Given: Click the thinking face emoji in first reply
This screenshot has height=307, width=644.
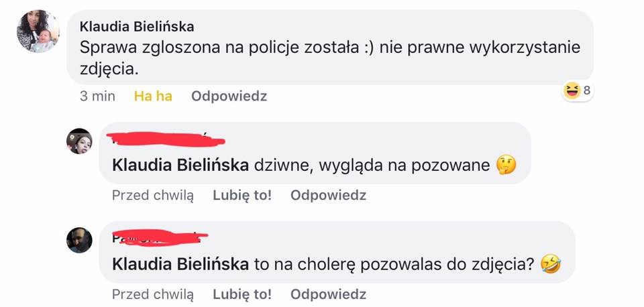Looking at the screenshot, I should (x=506, y=164).
